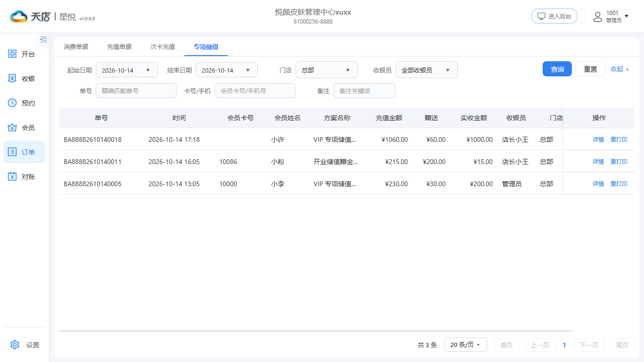Screen dimensions: 644x362
Task: Open the 订单 list icon in the sidebar
Action: [x=12, y=152]
